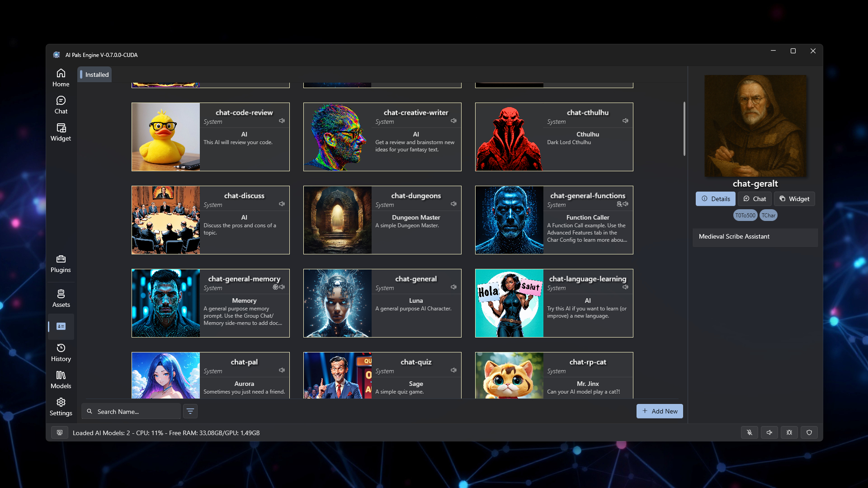The image size is (868, 488).
Task: Toggle the muted microphone button
Action: pos(749,432)
